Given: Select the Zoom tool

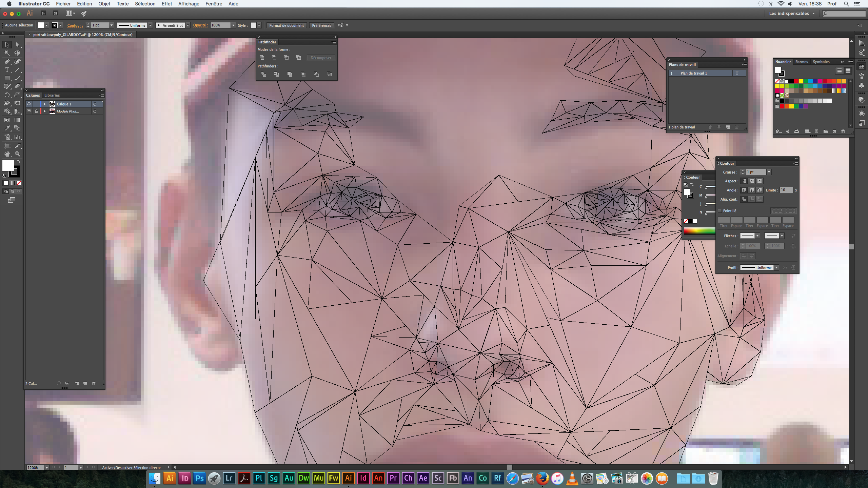Looking at the screenshot, I should [17, 154].
